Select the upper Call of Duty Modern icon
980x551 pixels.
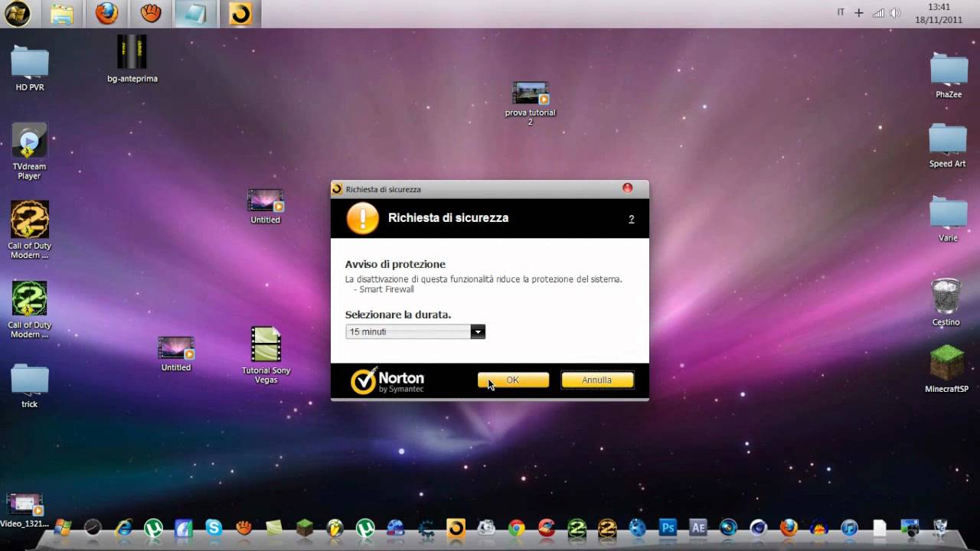tap(29, 230)
